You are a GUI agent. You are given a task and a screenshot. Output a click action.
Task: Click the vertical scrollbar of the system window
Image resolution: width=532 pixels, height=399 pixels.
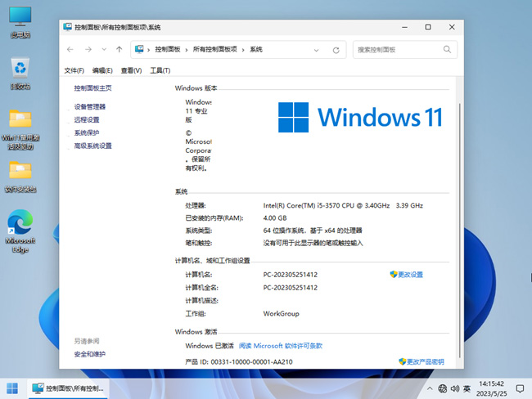(460, 231)
